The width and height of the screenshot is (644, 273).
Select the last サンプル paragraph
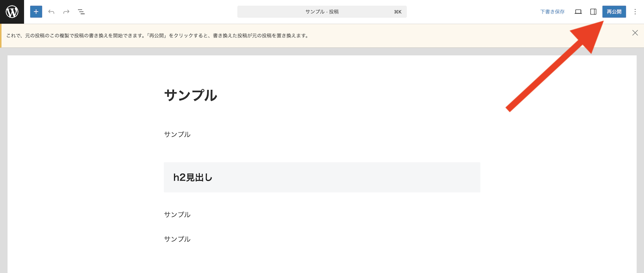tap(177, 239)
